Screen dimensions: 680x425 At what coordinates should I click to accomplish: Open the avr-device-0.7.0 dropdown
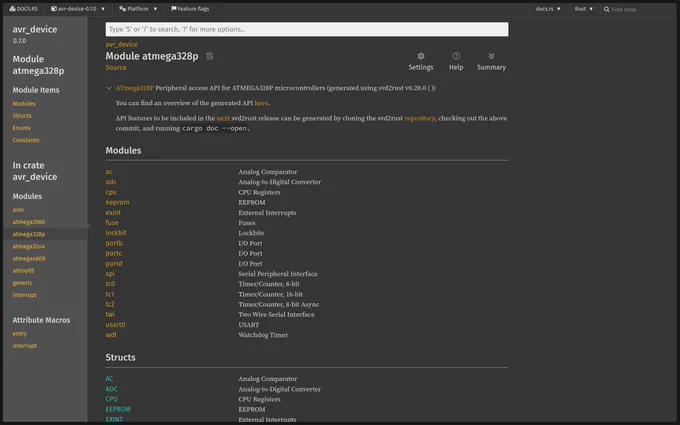click(x=78, y=9)
